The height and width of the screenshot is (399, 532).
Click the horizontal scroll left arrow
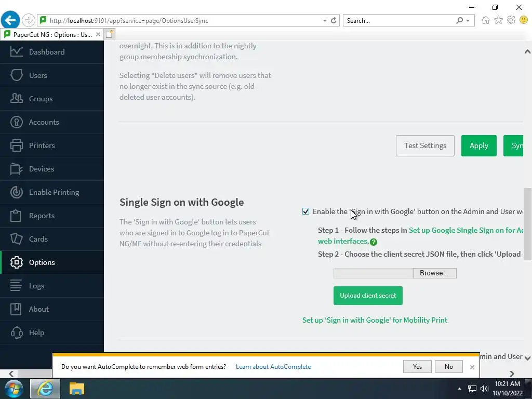[11, 374]
